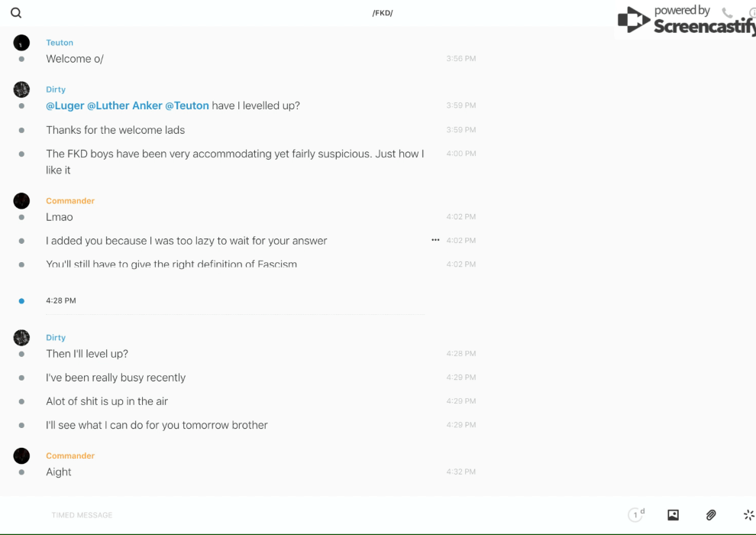This screenshot has height=535, width=756.
Task: Start a voice call with phone icon
Action: pyautogui.click(x=727, y=13)
